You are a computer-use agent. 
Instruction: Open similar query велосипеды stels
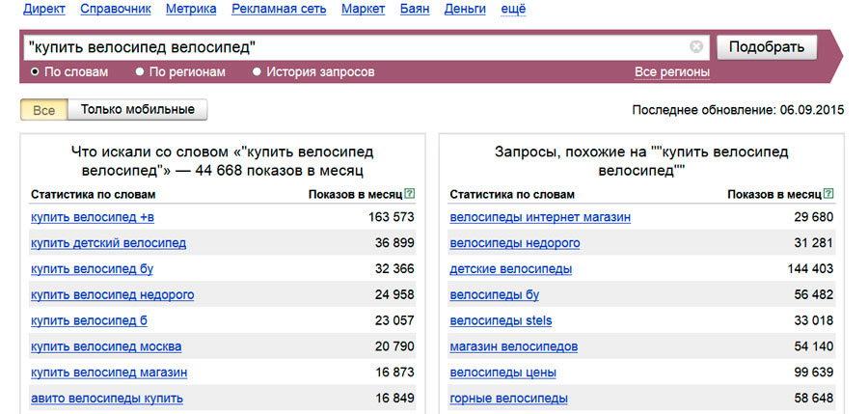tap(501, 321)
